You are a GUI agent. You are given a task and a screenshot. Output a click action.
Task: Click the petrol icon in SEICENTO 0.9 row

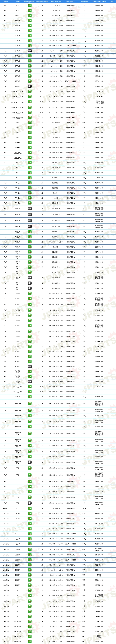(x=30, y=387)
